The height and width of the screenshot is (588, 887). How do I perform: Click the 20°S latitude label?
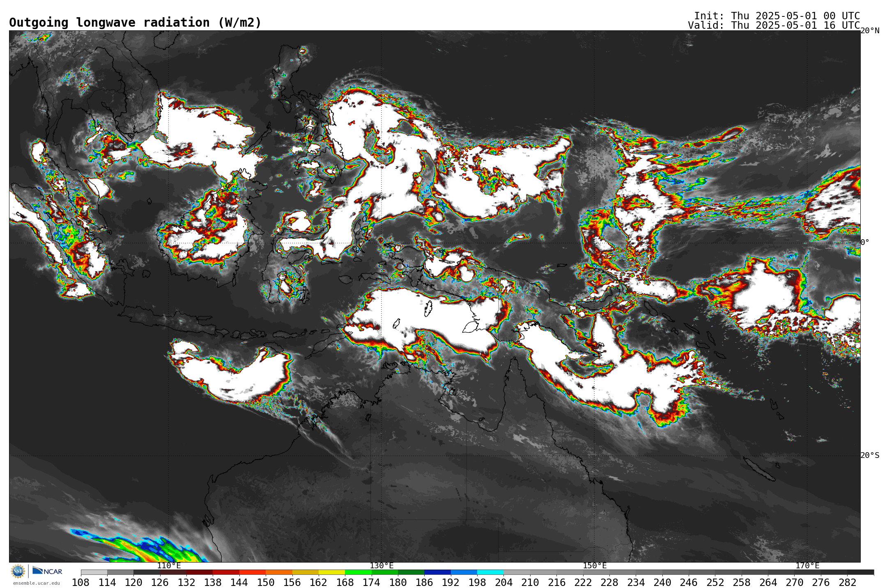pos(870,455)
